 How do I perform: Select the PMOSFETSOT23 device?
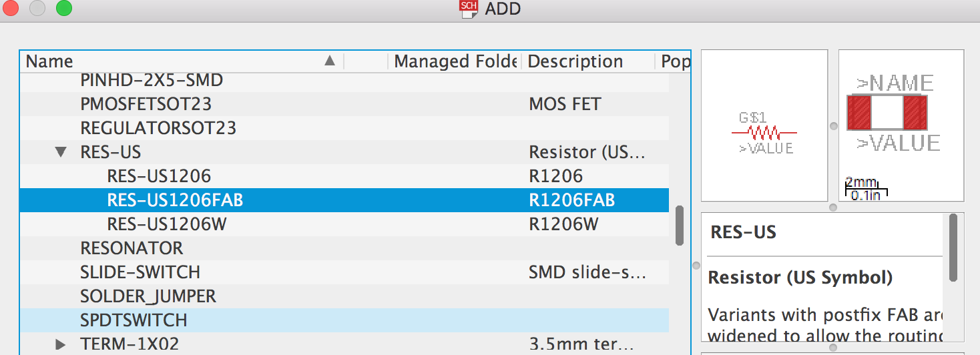pos(146,104)
